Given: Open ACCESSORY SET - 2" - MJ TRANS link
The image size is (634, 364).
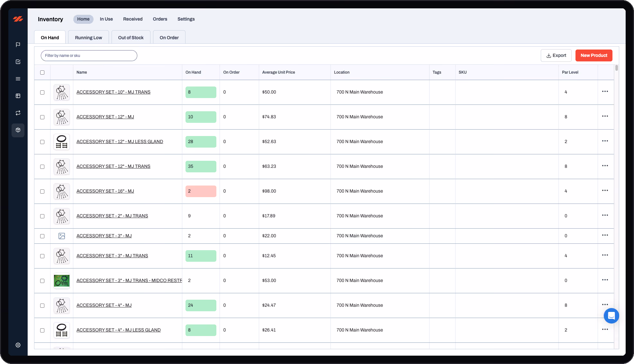Looking at the screenshot, I should click(x=112, y=216).
